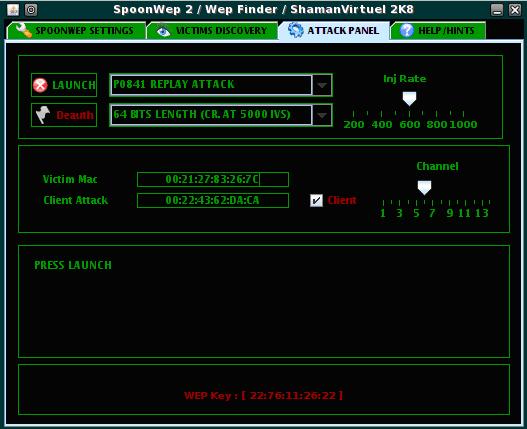This screenshot has height=429, width=527.
Task: Click the bird icon beside Deauth
Action: tap(43, 115)
